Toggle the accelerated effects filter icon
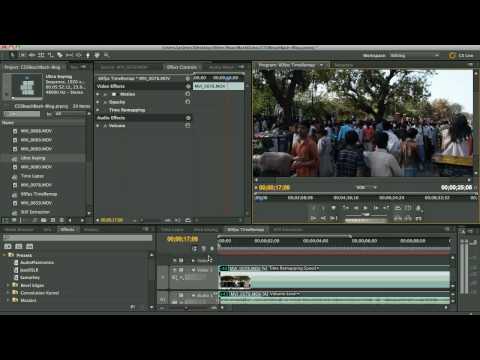The width and height of the screenshot is (480, 360). coord(8,246)
